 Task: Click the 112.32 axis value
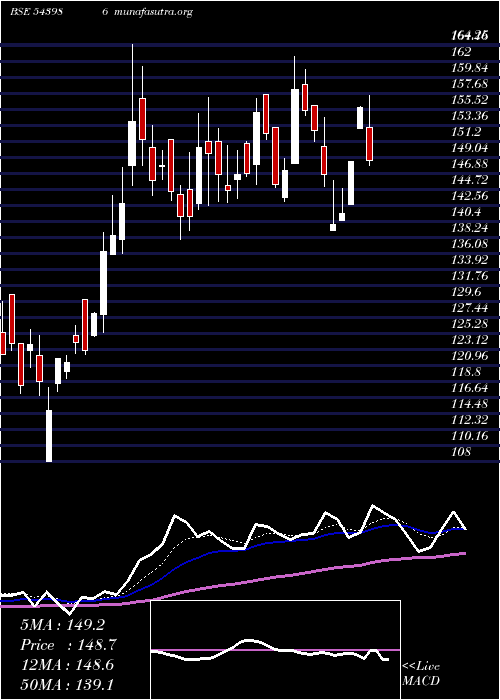click(x=469, y=420)
